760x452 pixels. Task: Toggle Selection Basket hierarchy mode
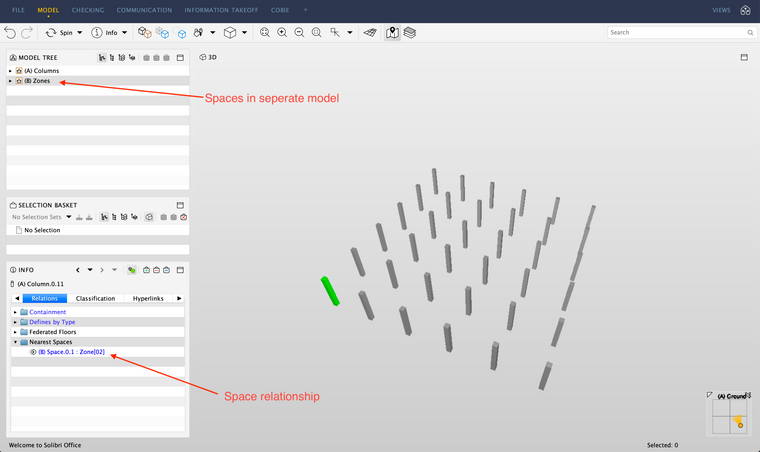(x=104, y=217)
